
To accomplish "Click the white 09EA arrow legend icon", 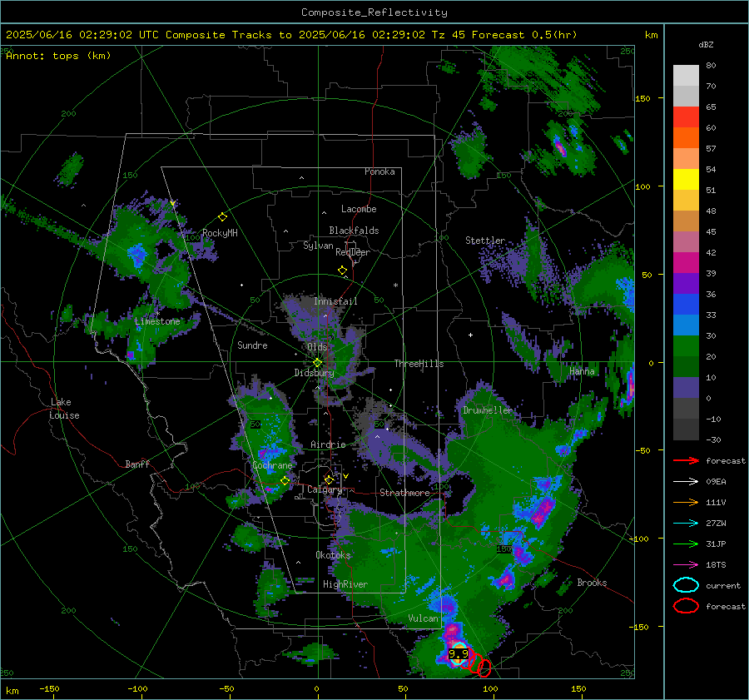I will point(686,482).
